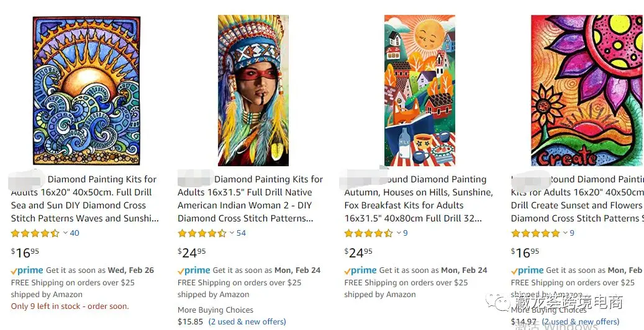Expand rating dropdown arrow beside 40 reviews
Viewport: 644px width, 330px height.
(65, 233)
